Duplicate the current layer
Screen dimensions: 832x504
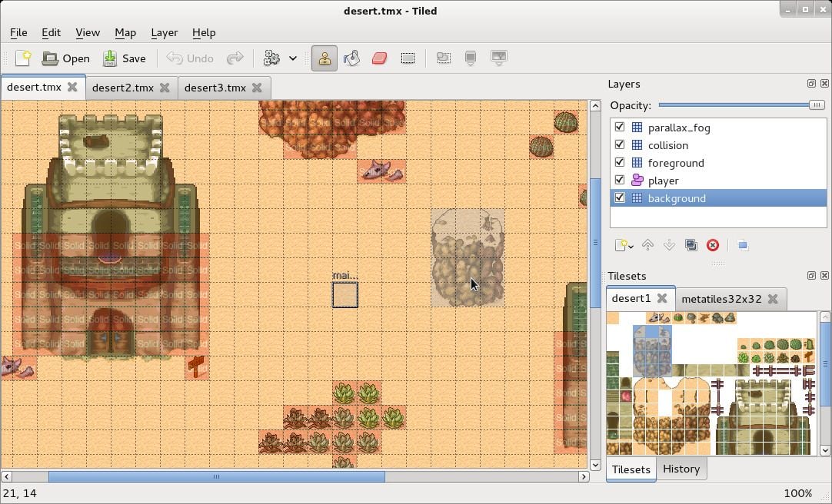(x=691, y=244)
